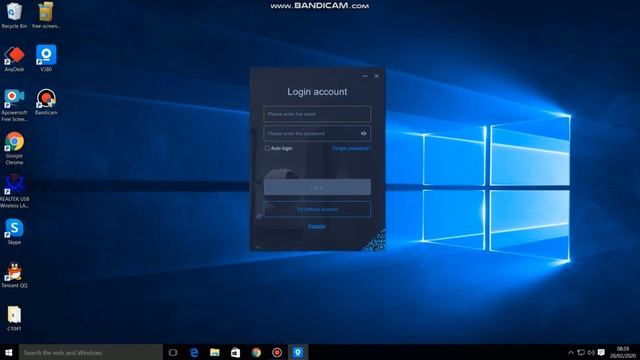The image size is (640, 360).
Task: Enable the Auto login checkbox
Action: (x=267, y=148)
